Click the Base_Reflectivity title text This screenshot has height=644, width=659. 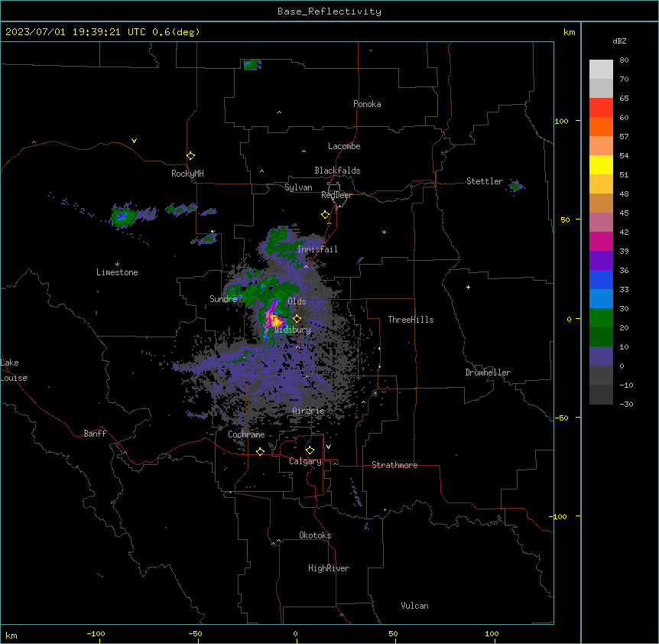pyautogui.click(x=329, y=11)
